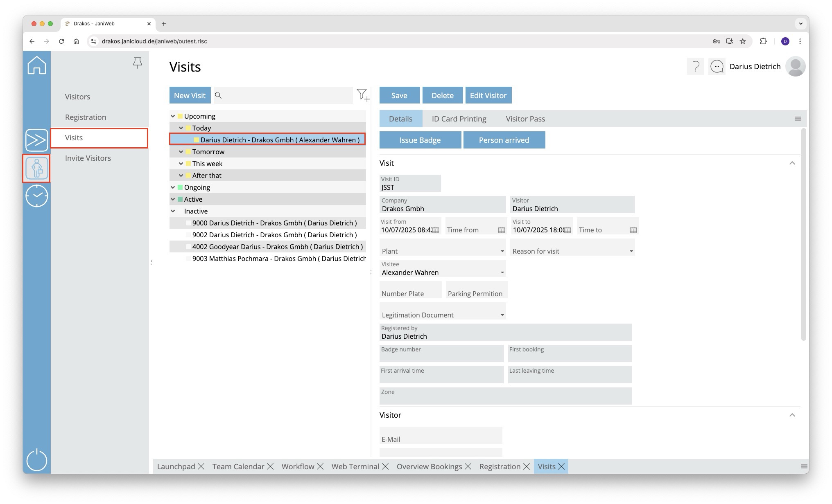
Task: Click the power logout icon
Action: coord(36,460)
